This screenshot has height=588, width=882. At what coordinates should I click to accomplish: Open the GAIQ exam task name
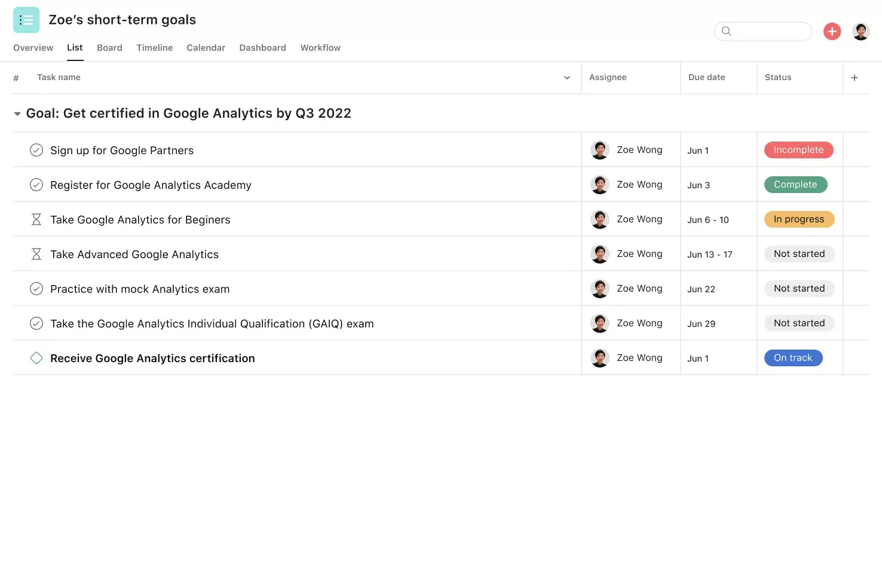coord(212,324)
